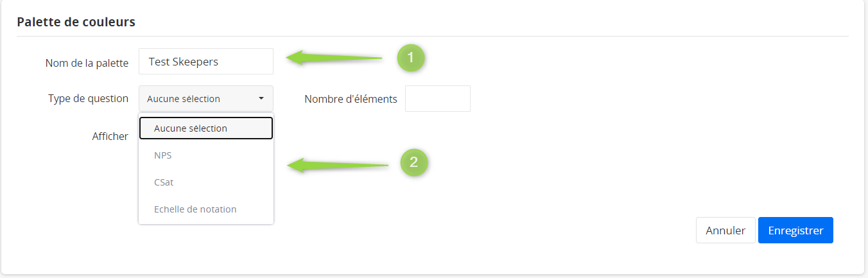This screenshot has height=278, width=868.
Task: Click the Annuler button
Action: pyautogui.click(x=725, y=230)
